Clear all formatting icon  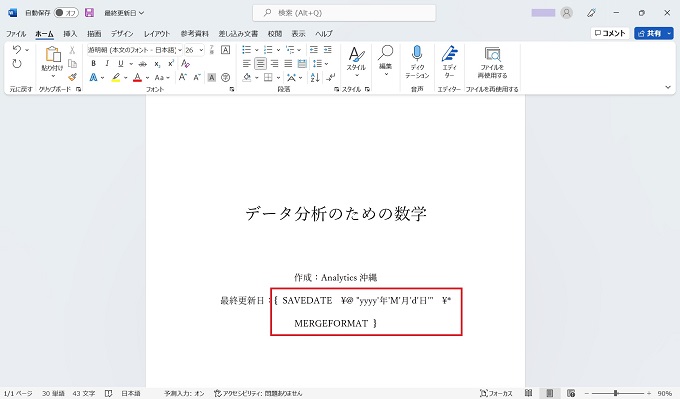[186, 64]
